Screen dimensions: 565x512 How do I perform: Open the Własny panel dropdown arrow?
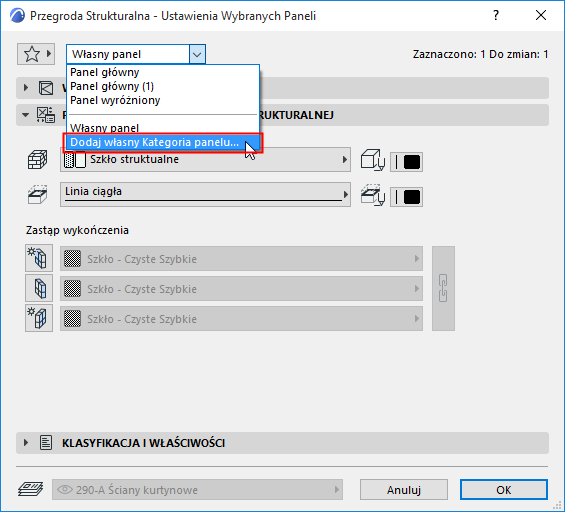[x=197, y=54]
